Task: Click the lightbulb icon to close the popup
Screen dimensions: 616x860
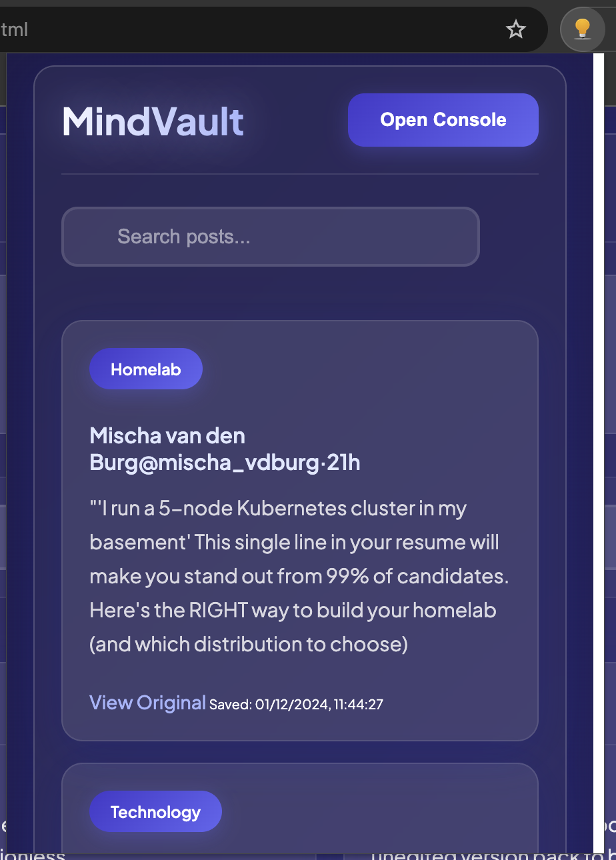Action: [582, 29]
